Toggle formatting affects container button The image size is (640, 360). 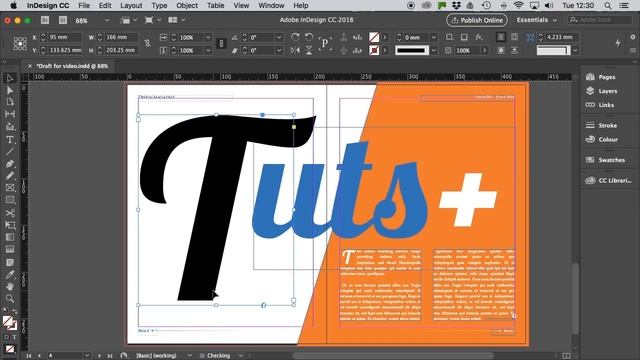[x=6, y=337]
